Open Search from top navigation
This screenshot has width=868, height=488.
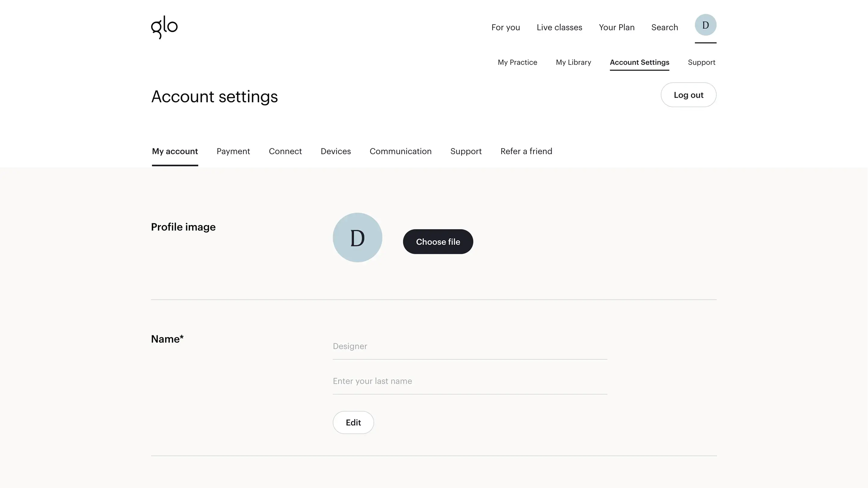(665, 27)
